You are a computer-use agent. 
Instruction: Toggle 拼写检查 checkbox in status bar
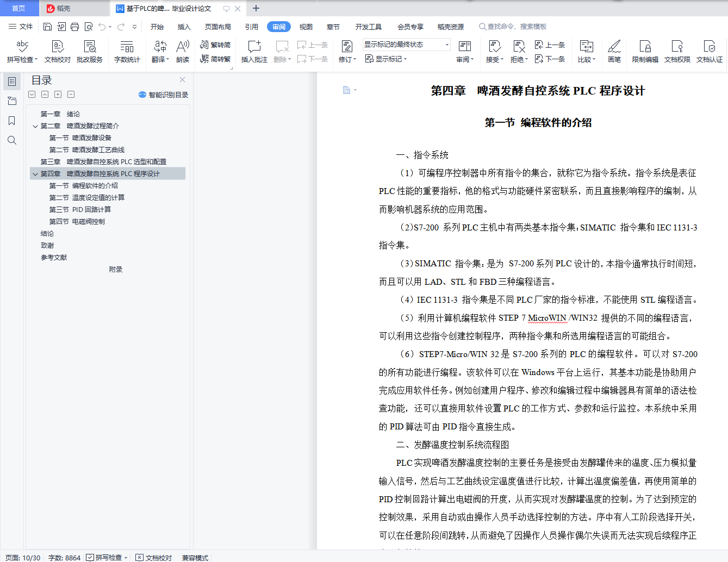click(x=90, y=557)
